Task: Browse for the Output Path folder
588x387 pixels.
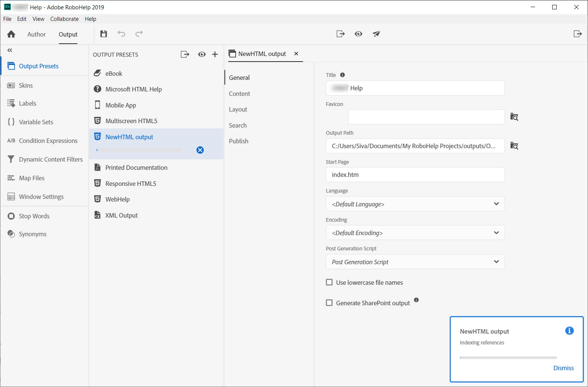Action: [514, 146]
